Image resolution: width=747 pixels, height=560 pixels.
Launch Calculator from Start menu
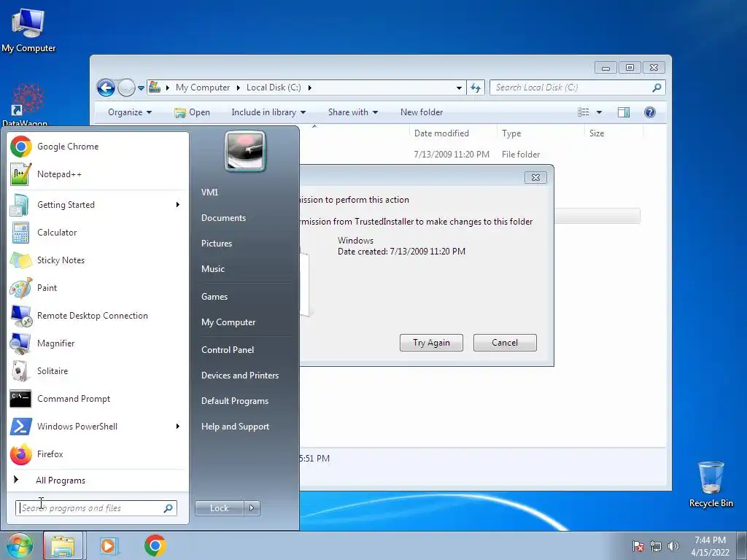pos(98,233)
